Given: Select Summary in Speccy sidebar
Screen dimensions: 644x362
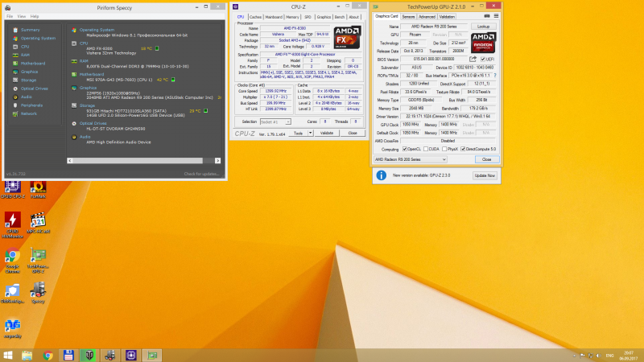Looking at the screenshot, I should (x=30, y=30).
